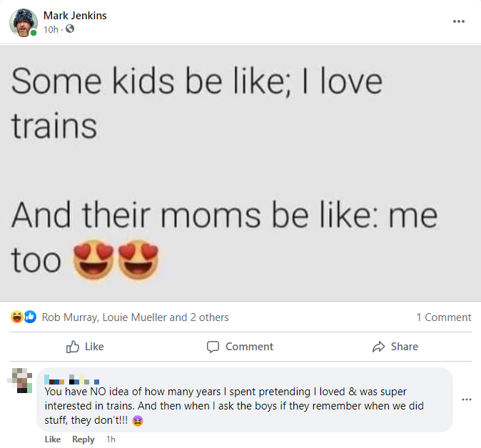Viewport: 481px width, 448px height.
Task: Click the Mark Jenkins name link
Action: (x=75, y=15)
